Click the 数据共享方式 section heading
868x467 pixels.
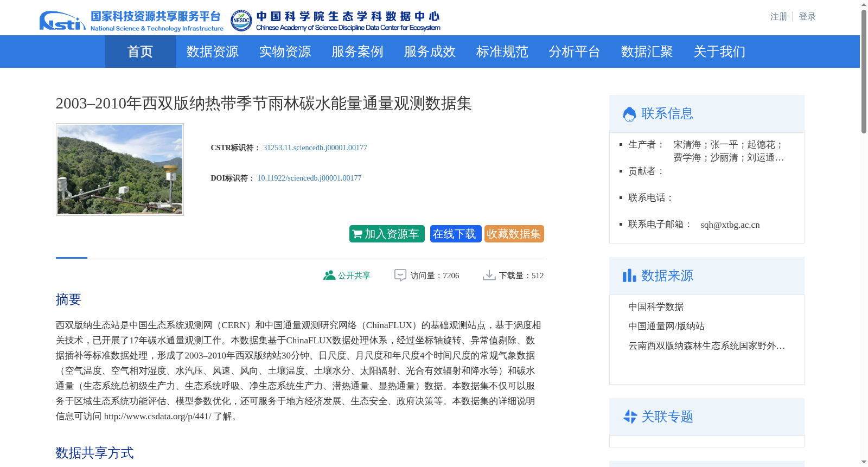coord(94,453)
